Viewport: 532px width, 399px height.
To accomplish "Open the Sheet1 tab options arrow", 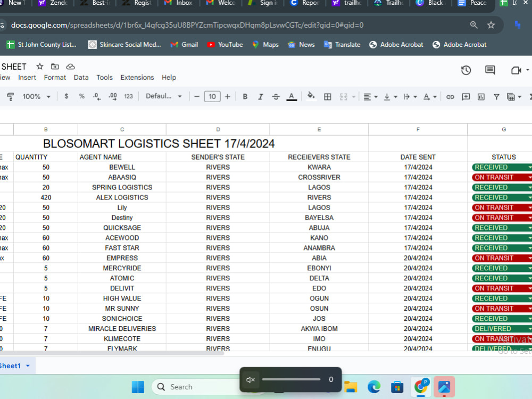I will pyautogui.click(x=28, y=366).
